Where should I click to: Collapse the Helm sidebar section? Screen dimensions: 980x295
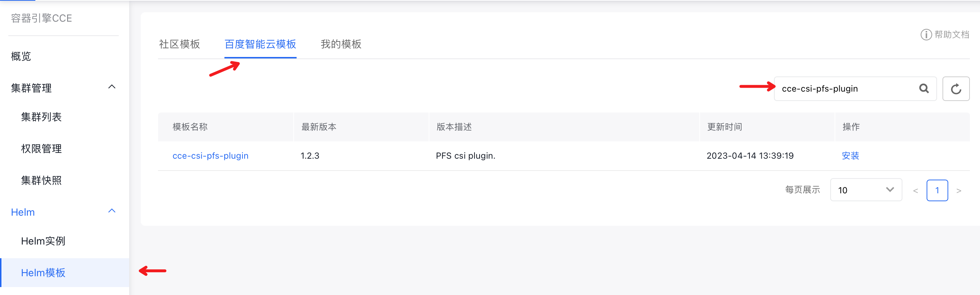tap(112, 210)
